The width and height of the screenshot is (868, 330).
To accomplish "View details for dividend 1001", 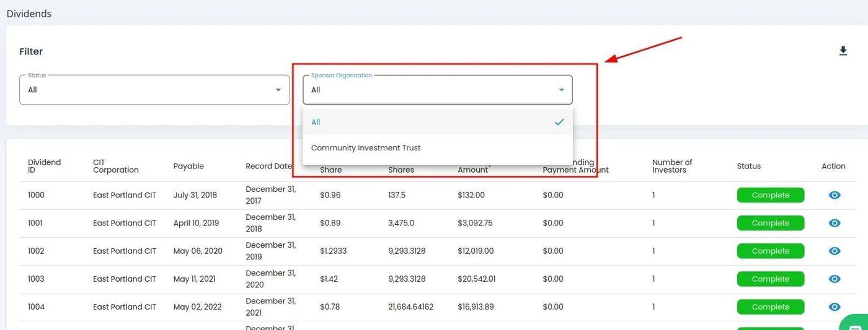I will [x=835, y=223].
